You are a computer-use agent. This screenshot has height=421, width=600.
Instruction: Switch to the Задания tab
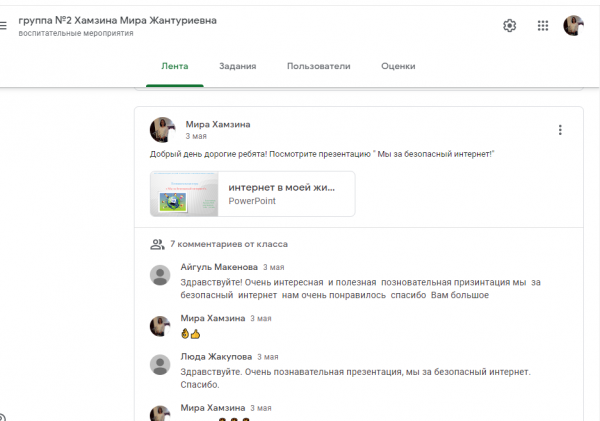tap(237, 66)
